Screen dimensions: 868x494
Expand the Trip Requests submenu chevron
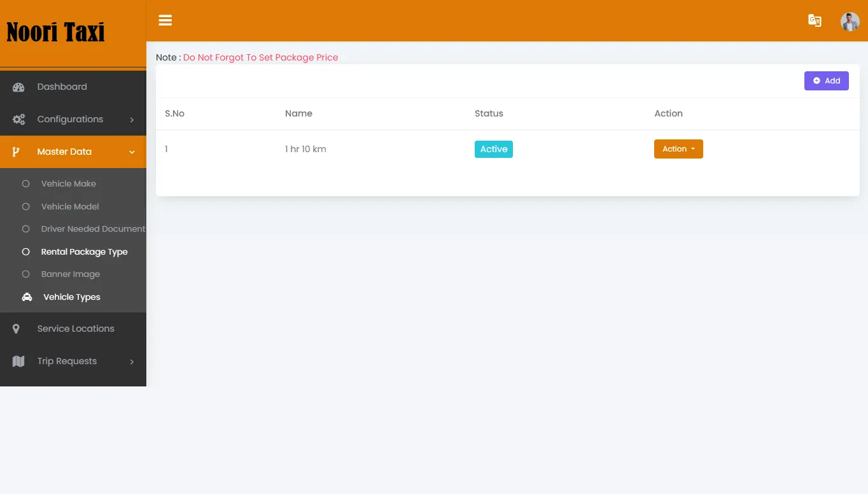pos(132,361)
